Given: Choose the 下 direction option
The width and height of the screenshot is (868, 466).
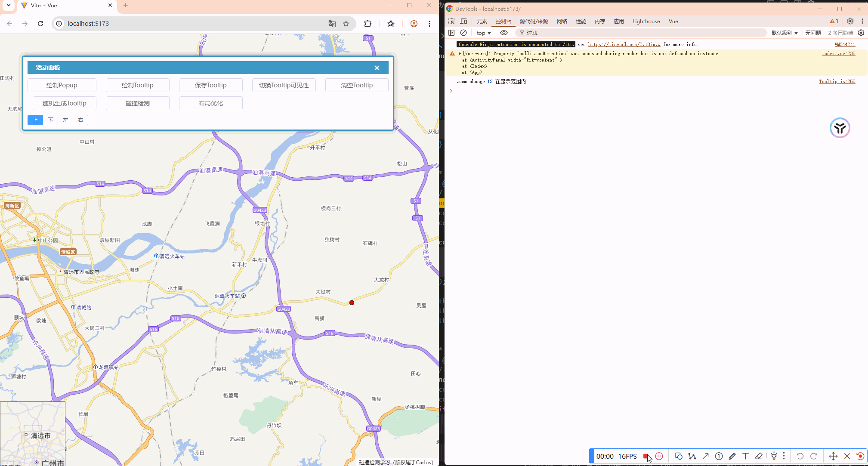Looking at the screenshot, I should (x=50, y=120).
